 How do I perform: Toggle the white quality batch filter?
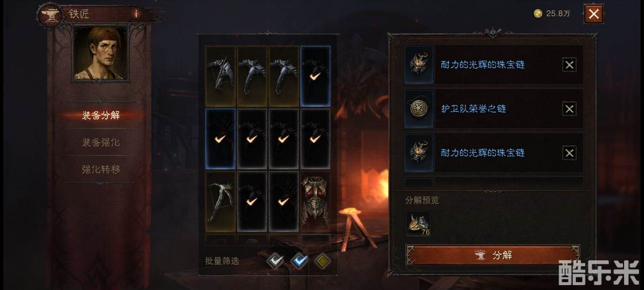tap(276, 261)
